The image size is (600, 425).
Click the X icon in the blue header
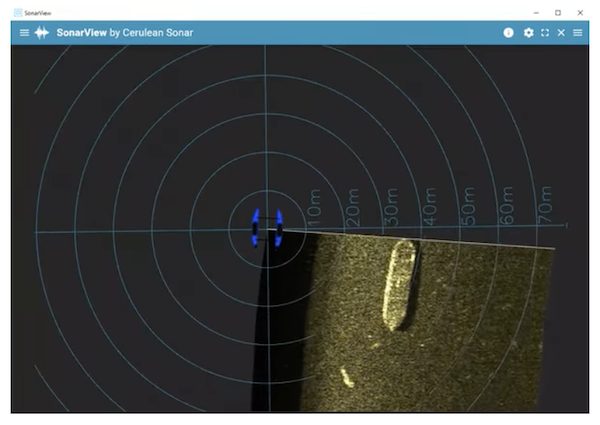pyautogui.click(x=561, y=33)
